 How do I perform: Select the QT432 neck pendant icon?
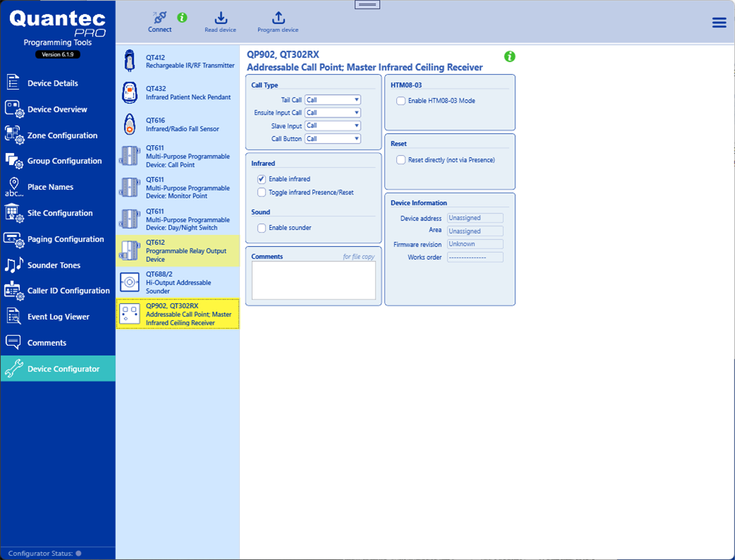pyautogui.click(x=129, y=93)
